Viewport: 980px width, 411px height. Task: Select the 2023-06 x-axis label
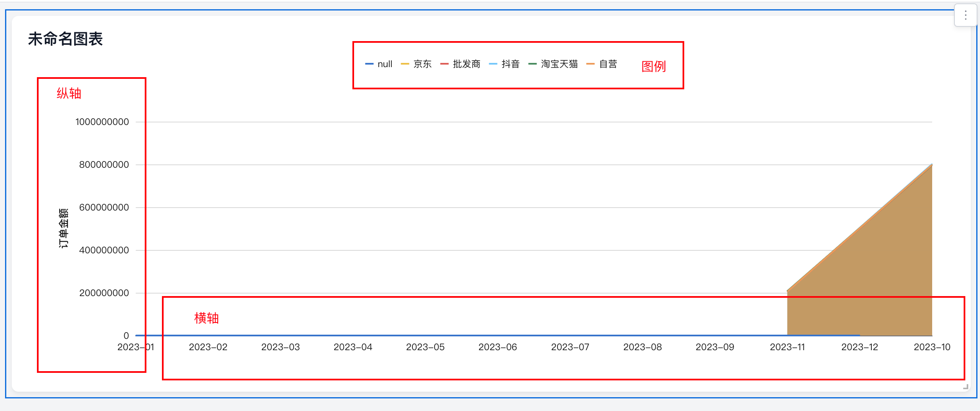click(x=498, y=347)
